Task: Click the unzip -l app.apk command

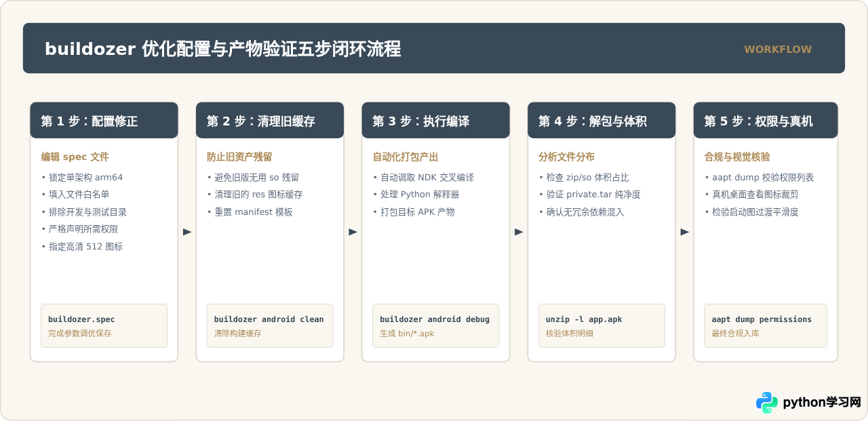Action: click(584, 319)
